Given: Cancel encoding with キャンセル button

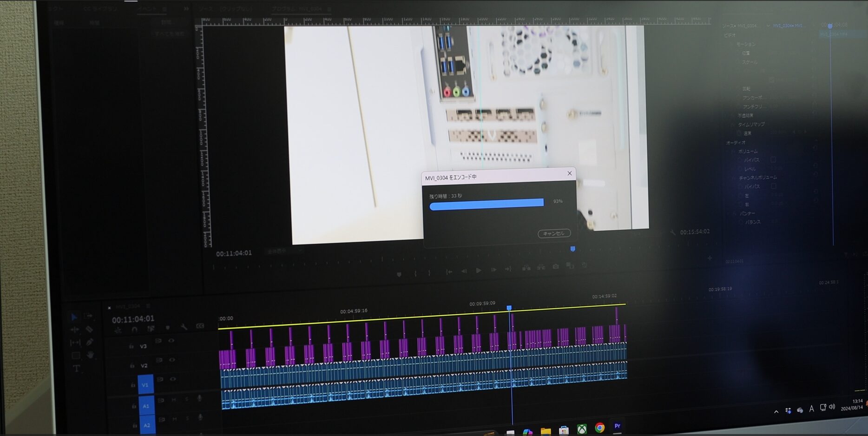Looking at the screenshot, I should pyautogui.click(x=554, y=233).
